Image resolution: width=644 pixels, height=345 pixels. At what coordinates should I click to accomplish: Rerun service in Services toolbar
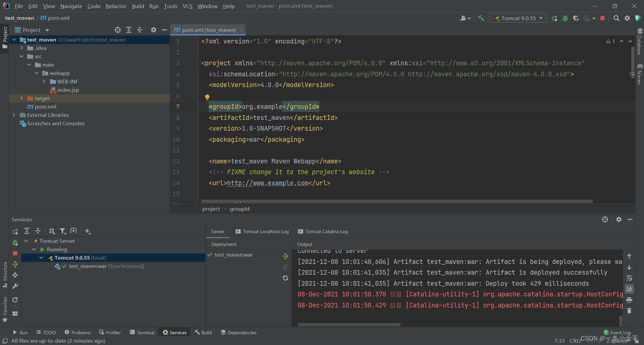pyautogui.click(x=15, y=231)
